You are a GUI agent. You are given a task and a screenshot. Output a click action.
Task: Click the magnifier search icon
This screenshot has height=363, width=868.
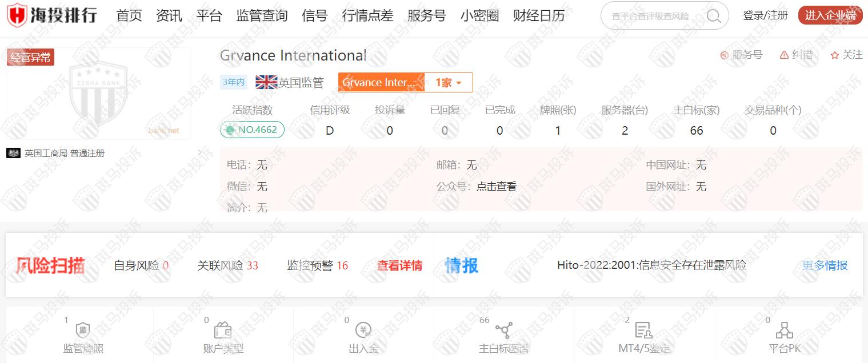[714, 16]
